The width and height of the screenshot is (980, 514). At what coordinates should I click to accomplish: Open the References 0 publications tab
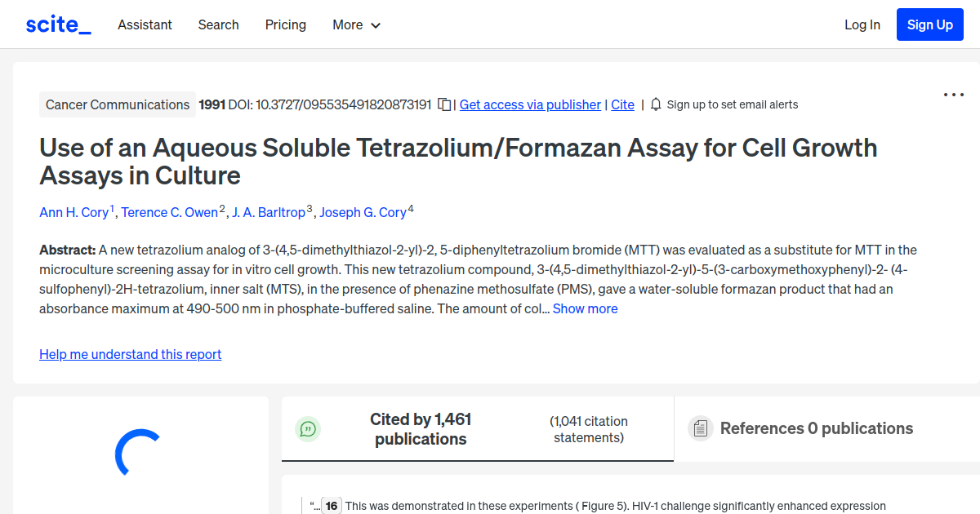tap(816, 428)
